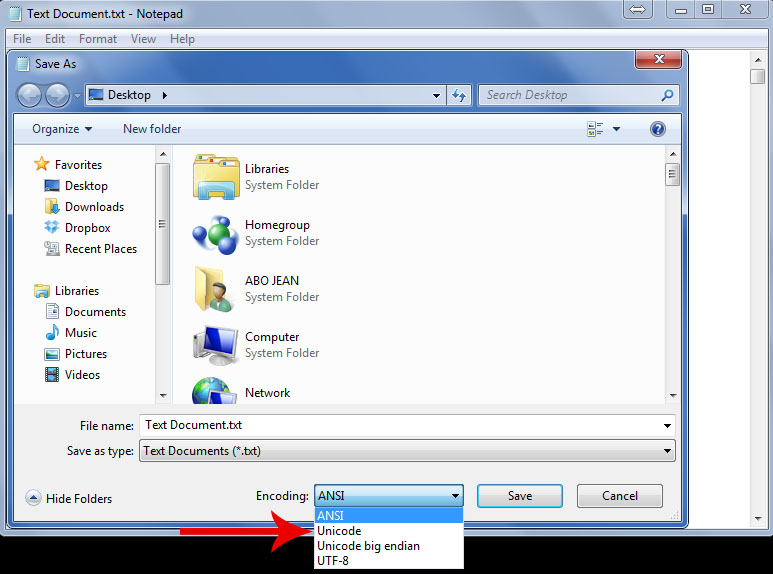Open the Computer system folder icon
773x574 pixels.
click(215, 345)
